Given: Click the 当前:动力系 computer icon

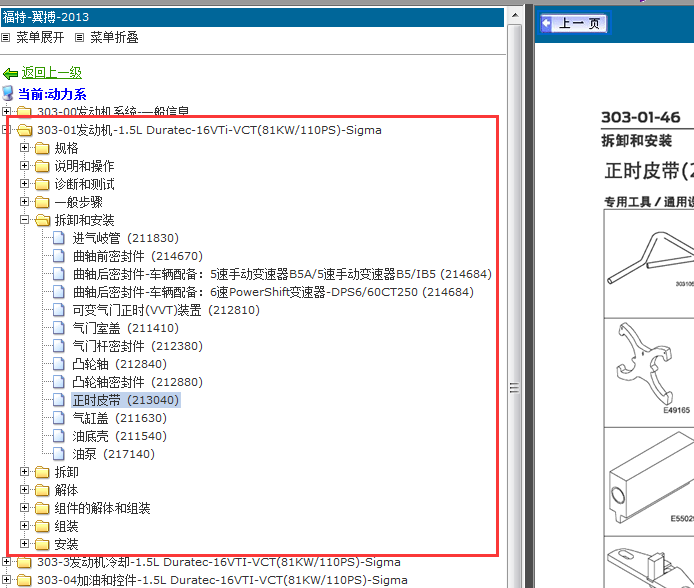Looking at the screenshot, I should pos(8,93).
